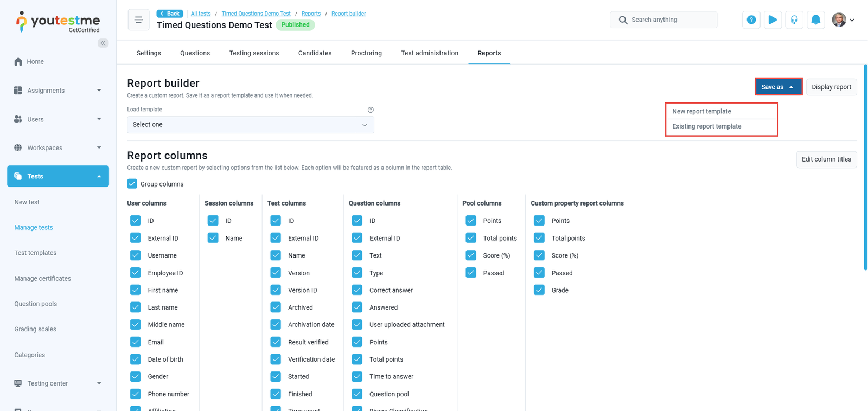Click the Display report button
This screenshot has height=411, width=868.
click(x=831, y=87)
